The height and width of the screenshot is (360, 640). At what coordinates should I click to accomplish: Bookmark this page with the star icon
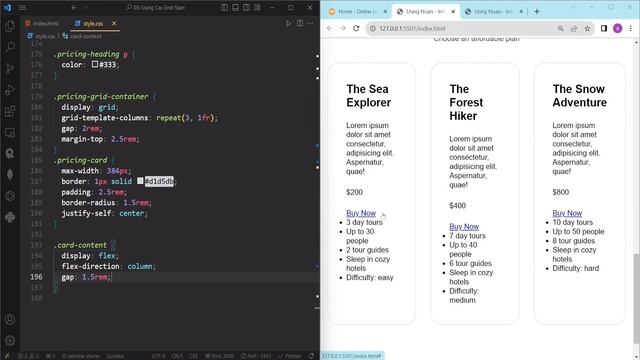pyautogui.click(x=587, y=28)
